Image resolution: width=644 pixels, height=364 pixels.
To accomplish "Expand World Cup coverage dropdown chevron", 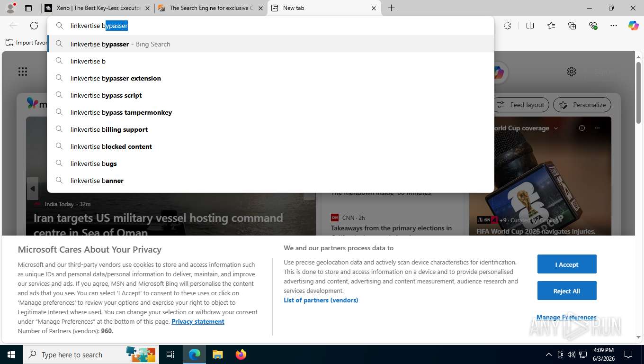I will 555,128.
